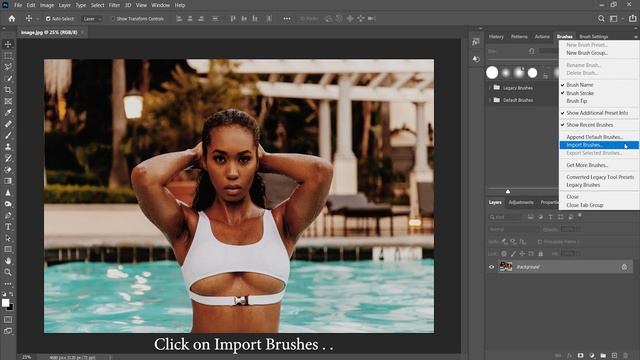Image resolution: width=640 pixels, height=360 pixels.
Task: Click the create new layer icon
Action: pos(614,356)
